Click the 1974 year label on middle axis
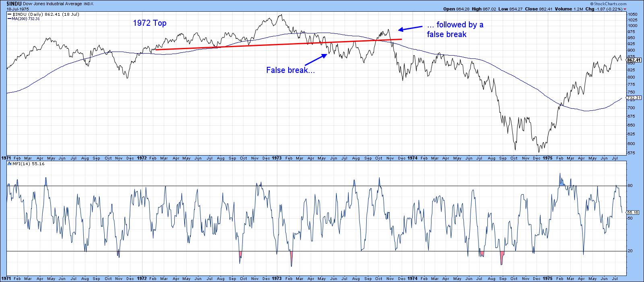This screenshot has width=644, height=282. tap(412, 158)
